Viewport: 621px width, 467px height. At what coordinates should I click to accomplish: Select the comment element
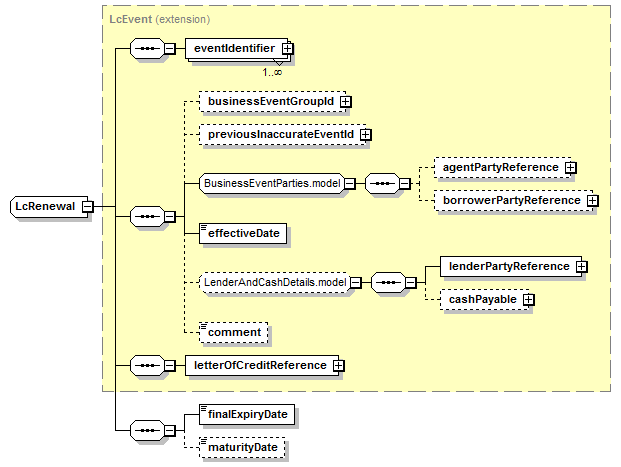click(x=234, y=332)
